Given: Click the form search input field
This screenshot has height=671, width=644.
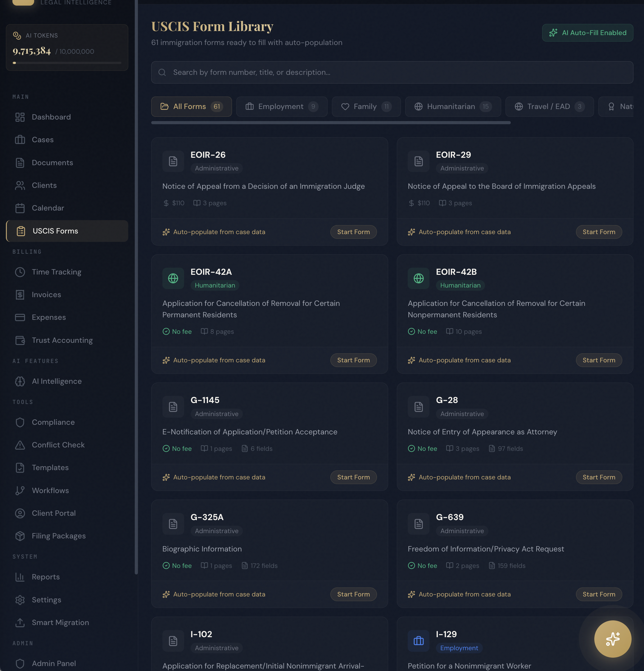Looking at the screenshot, I should [x=392, y=73].
